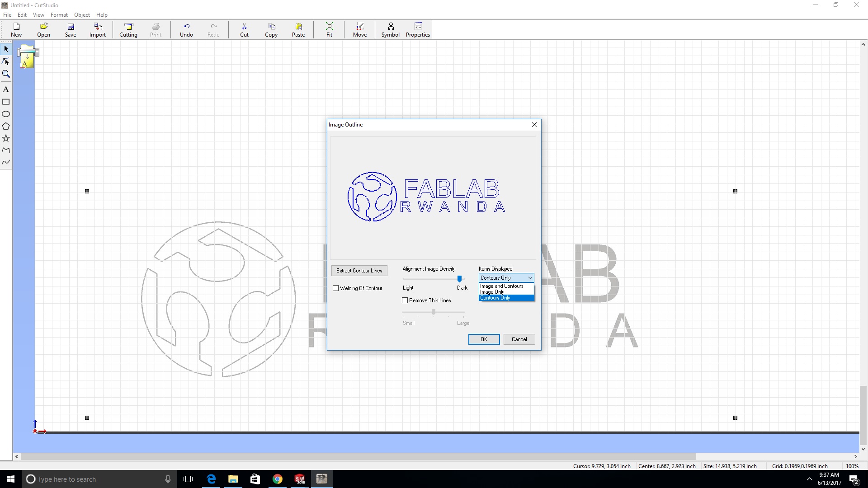Open the Symbol toolbar icon

pyautogui.click(x=391, y=30)
